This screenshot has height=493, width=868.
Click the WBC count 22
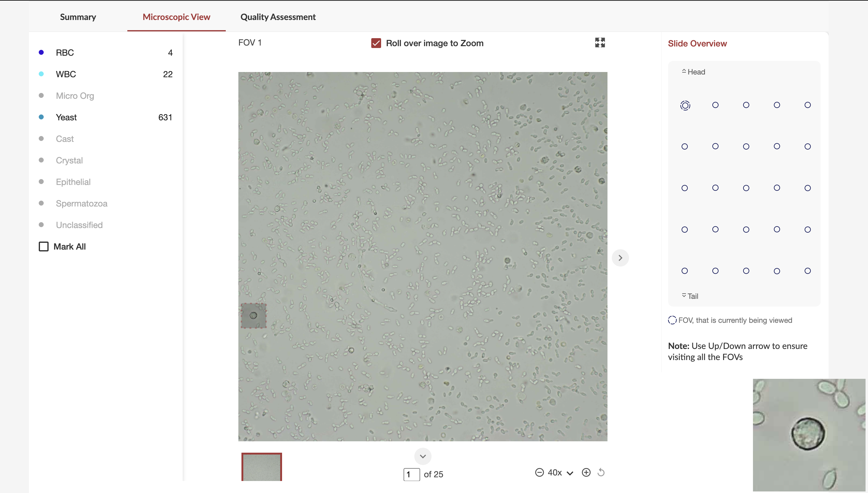point(168,74)
